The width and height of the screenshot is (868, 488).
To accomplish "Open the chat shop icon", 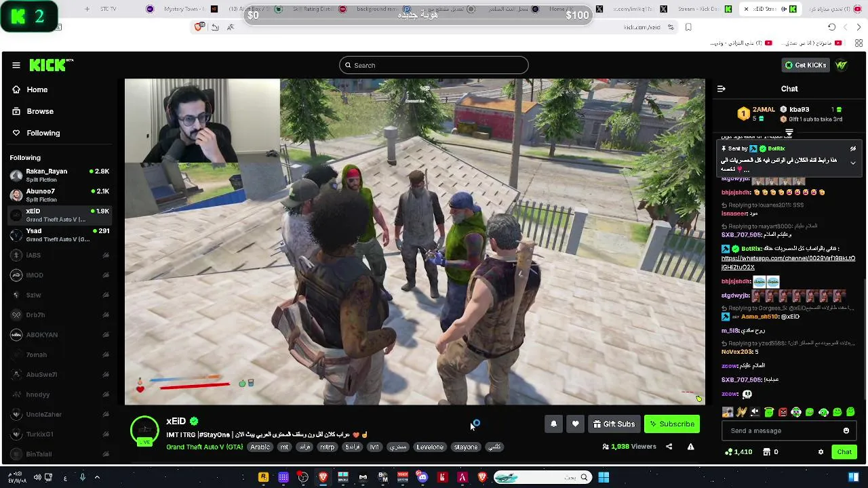I will click(x=767, y=451).
